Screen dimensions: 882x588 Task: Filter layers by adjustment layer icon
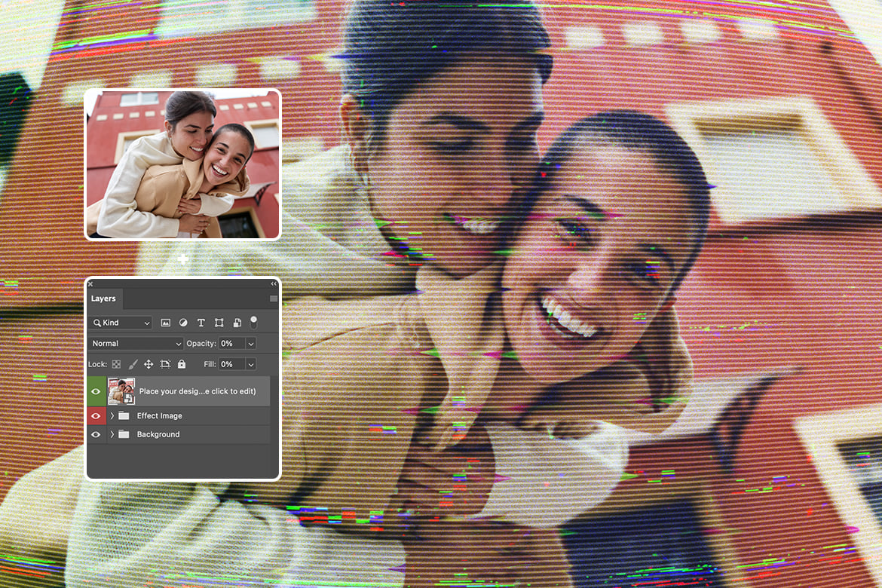point(183,323)
